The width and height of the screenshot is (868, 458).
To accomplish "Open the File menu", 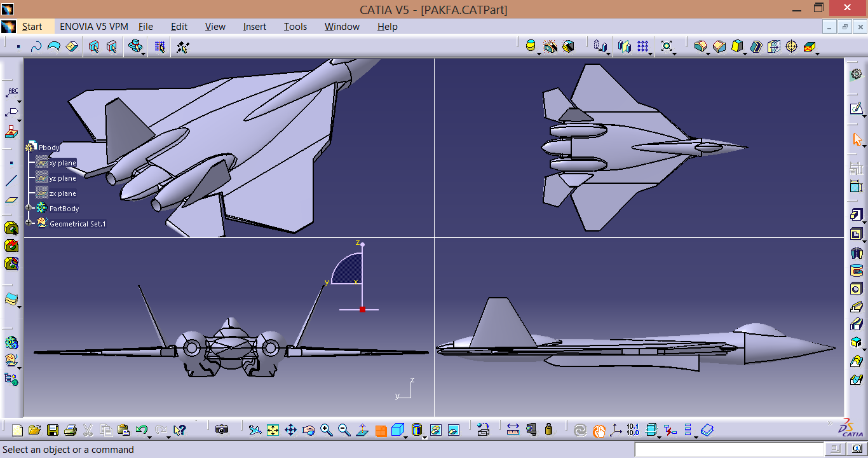I will click(146, 27).
